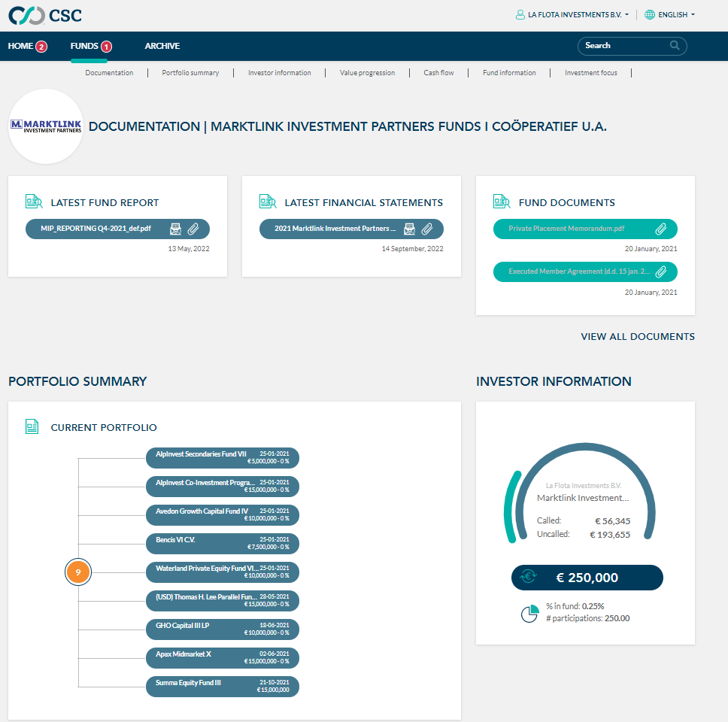Click the 14 September, 2022 date
Viewport: 728px width, 722px height.
pos(412,249)
